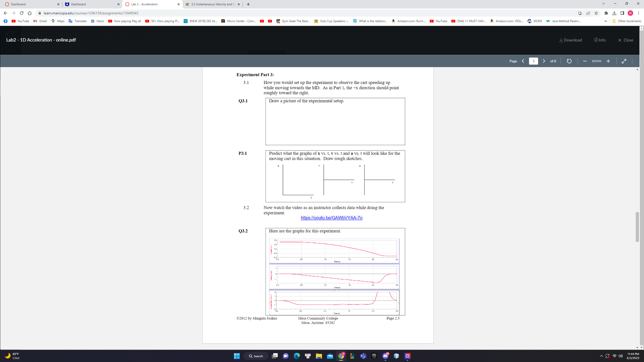Download the Lab2 PDF file
The height and width of the screenshot is (362, 644).
(570, 40)
